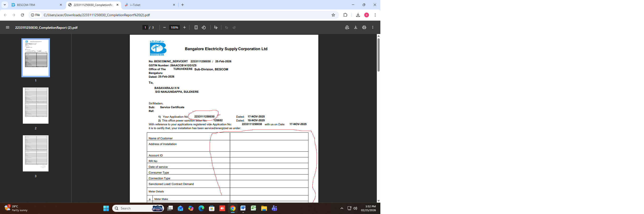Open Microsoft Edge from the taskbar
644x214 pixels.
pyautogui.click(x=201, y=208)
